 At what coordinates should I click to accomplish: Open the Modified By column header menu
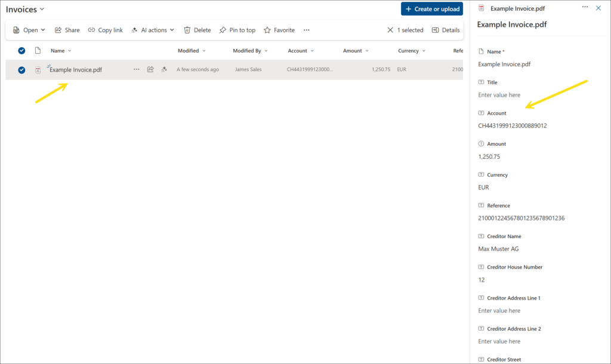pos(250,51)
